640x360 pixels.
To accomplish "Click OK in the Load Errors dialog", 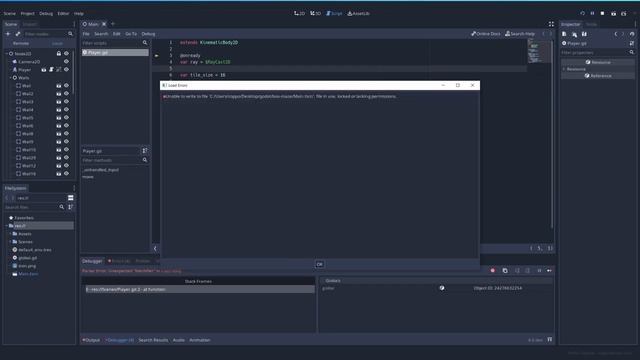I will coord(320,264).
